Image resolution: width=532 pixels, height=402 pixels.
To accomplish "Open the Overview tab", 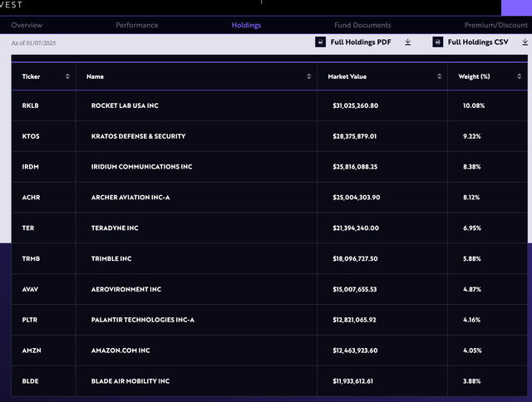I will coord(27,25).
